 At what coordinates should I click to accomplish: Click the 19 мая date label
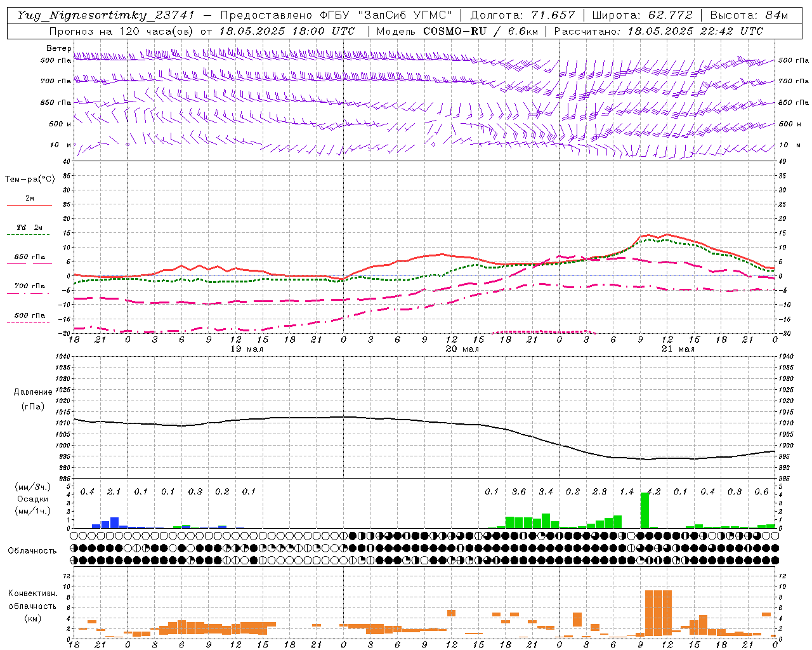pos(247,349)
